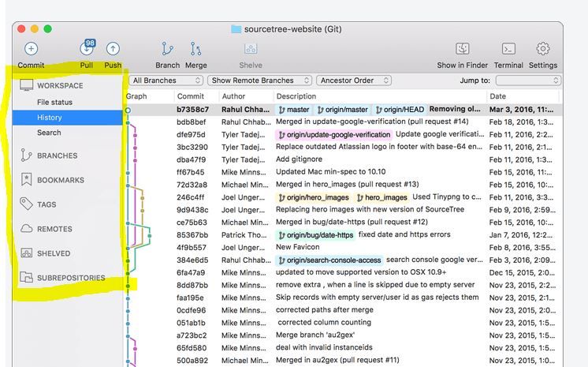Screen dimensions: 588x367
Task: Expand the SHELVED sidebar section
Action: [54, 253]
